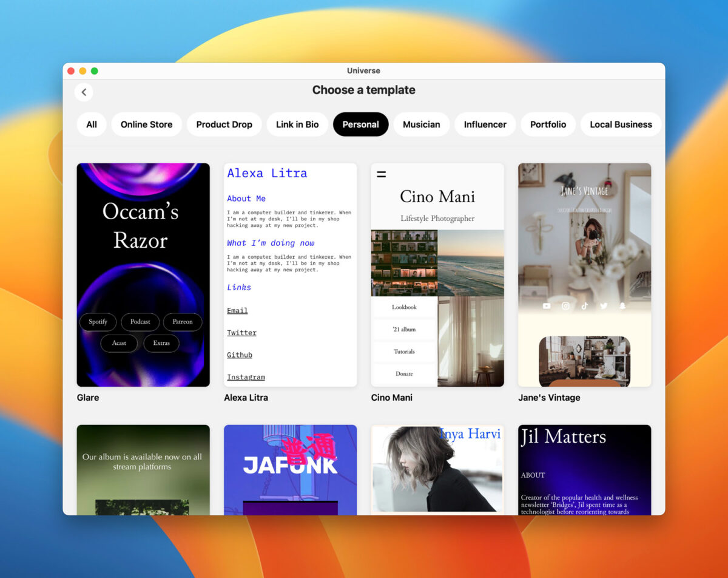Screen dimensions: 728x578
Task: Click the hamburger menu icon in Cino Mani template
Action: click(381, 175)
